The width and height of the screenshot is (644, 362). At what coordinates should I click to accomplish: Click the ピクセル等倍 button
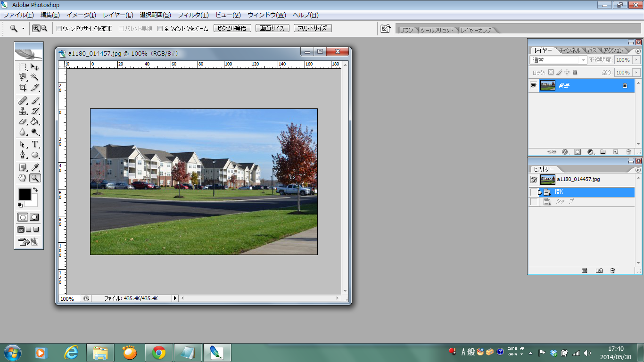[x=232, y=28]
